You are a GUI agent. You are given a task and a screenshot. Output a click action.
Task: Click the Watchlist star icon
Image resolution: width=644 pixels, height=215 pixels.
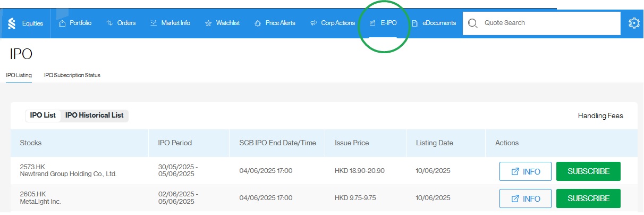coord(208,23)
